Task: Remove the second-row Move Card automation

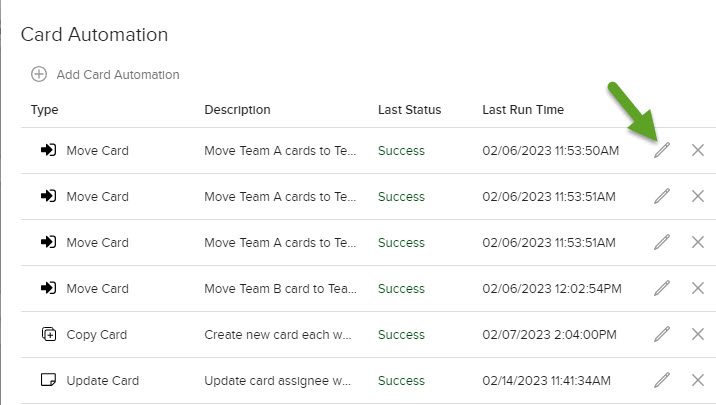Action: click(698, 196)
